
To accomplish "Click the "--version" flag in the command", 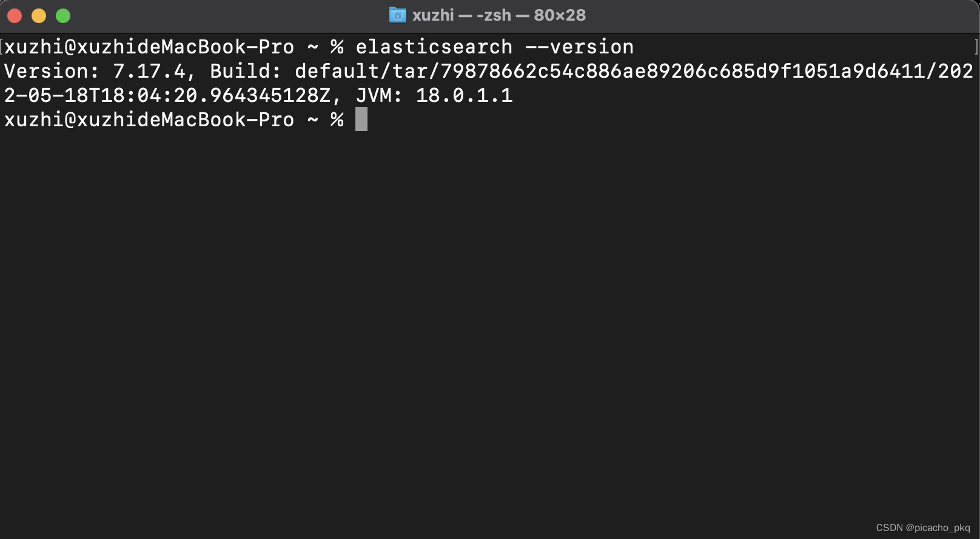I will coord(579,47).
